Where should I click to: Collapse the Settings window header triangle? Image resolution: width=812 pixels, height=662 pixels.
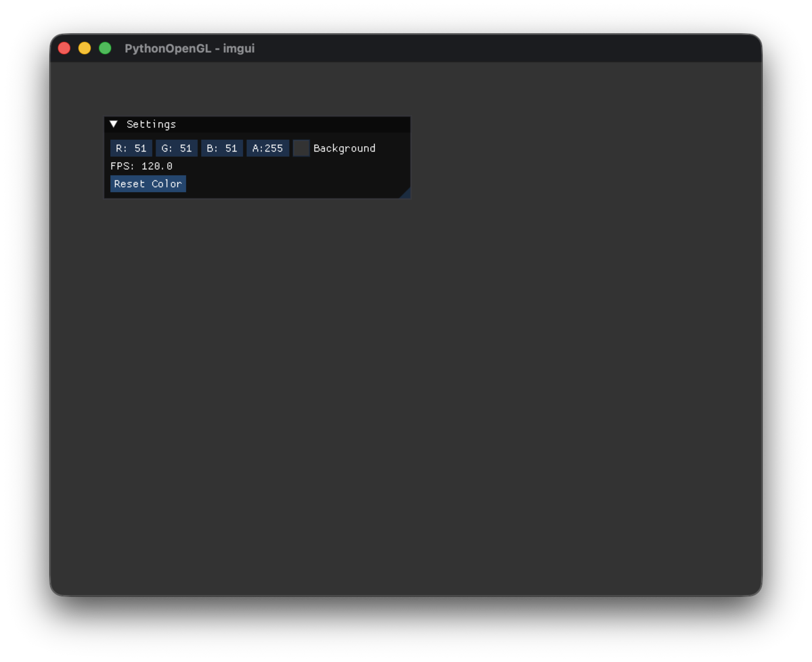pyautogui.click(x=113, y=124)
